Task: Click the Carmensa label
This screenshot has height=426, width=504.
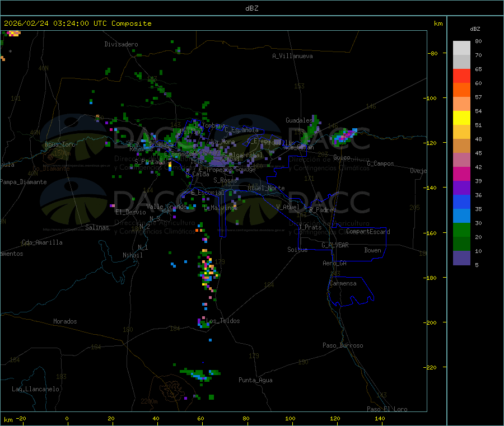Action: tap(343, 283)
